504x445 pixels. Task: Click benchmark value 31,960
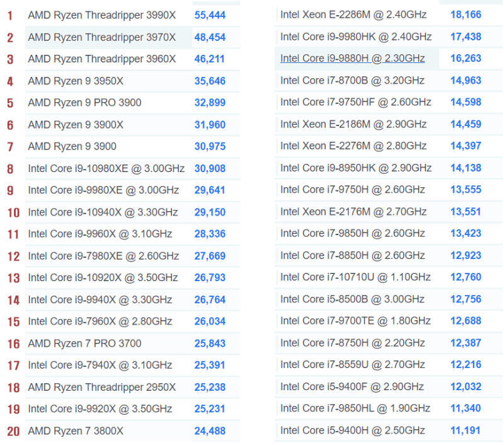[x=210, y=125]
